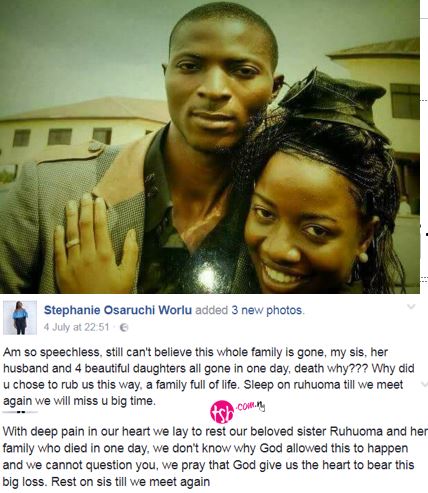The image size is (428, 493).
Task: Open the "3 new photos" link
Action: [267, 310]
